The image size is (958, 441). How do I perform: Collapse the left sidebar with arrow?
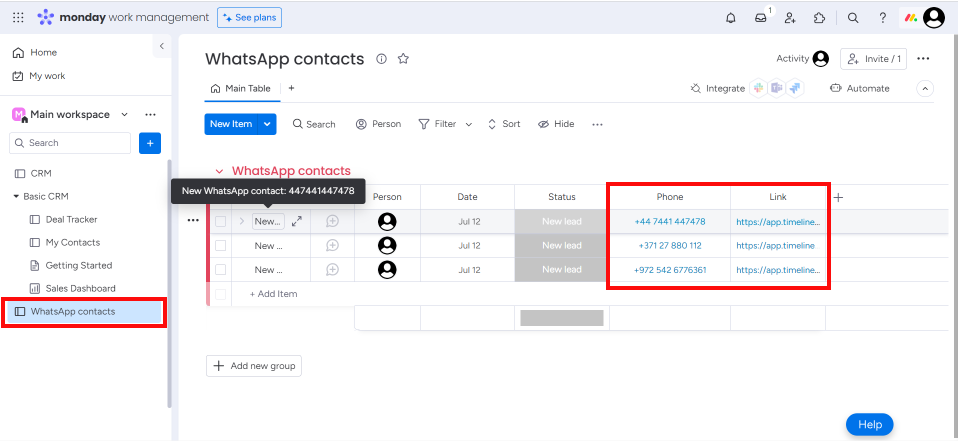pos(161,46)
